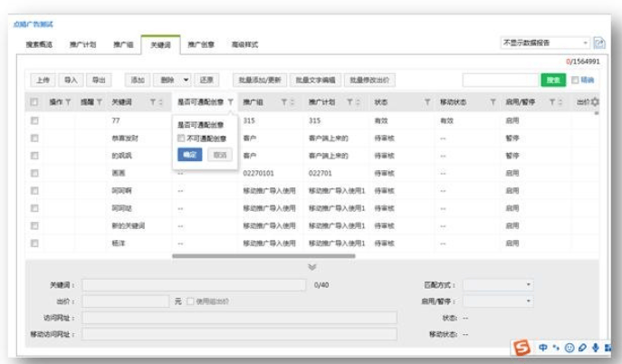The height and width of the screenshot is (364, 622).
Task: Switch to 推广创意 tab
Action: click(x=201, y=44)
